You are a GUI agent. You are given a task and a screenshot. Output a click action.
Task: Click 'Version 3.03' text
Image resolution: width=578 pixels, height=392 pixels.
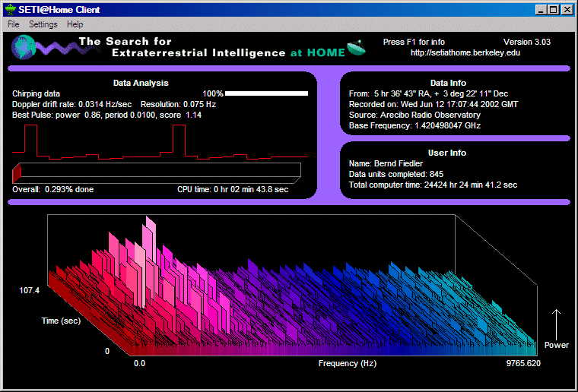pos(527,42)
